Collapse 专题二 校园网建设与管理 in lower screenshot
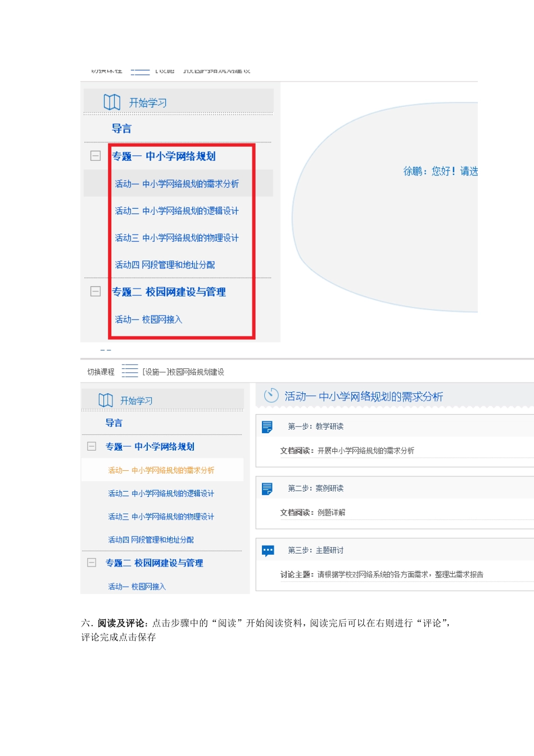Screen dimensions: 534x756 (x=92, y=562)
